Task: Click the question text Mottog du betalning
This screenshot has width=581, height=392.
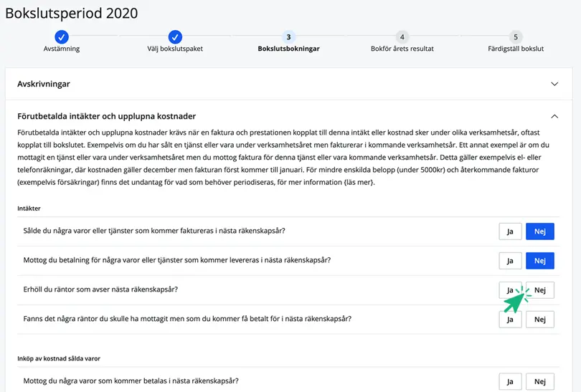Action: pyautogui.click(x=176, y=260)
